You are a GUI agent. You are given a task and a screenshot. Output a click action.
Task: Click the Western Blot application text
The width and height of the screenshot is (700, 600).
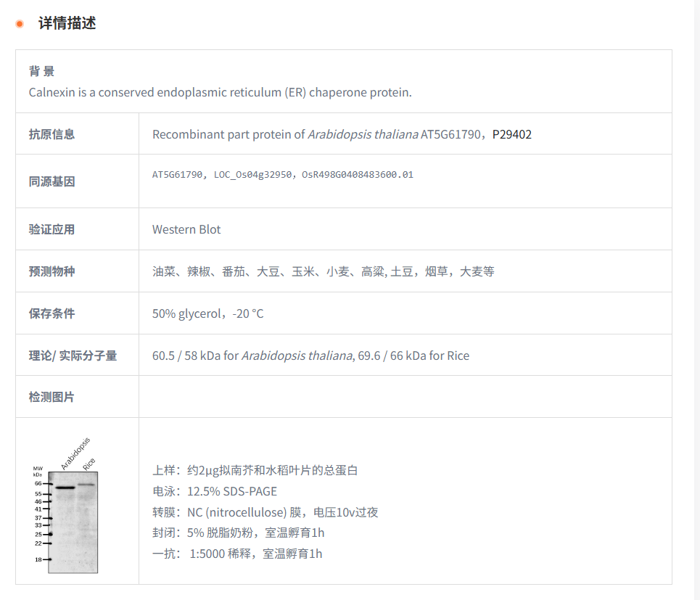(186, 229)
